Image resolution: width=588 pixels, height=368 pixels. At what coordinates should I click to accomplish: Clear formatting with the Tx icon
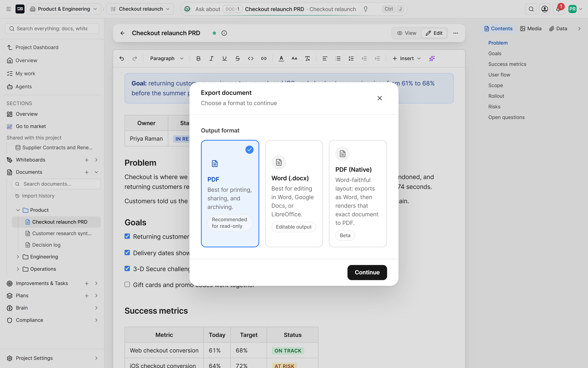307,58
